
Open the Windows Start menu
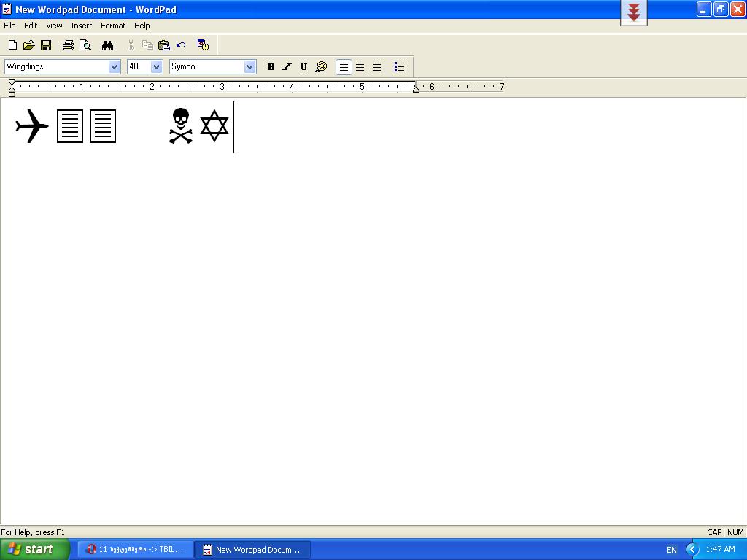[x=34, y=549]
